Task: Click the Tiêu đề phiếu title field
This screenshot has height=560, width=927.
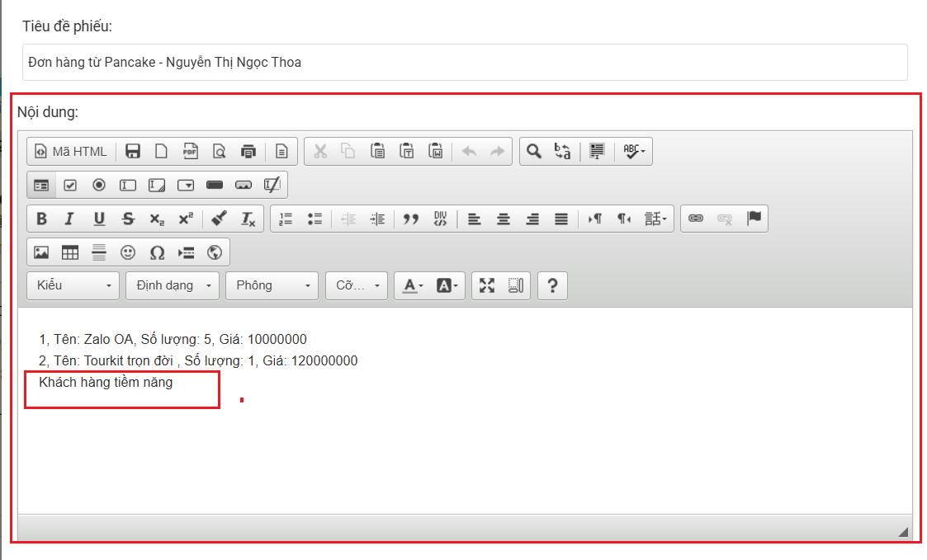Action: (465, 62)
